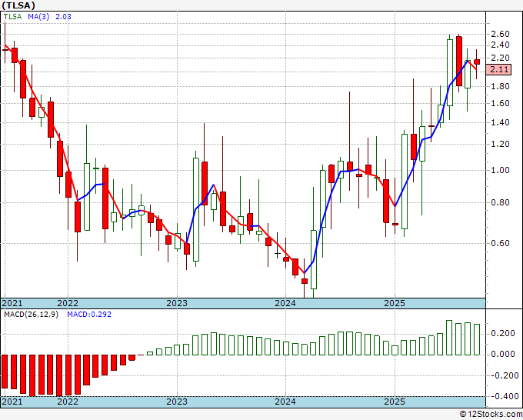Click the 2.60 price axis label
The width and height of the screenshot is (523, 420).
tap(500, 34)
